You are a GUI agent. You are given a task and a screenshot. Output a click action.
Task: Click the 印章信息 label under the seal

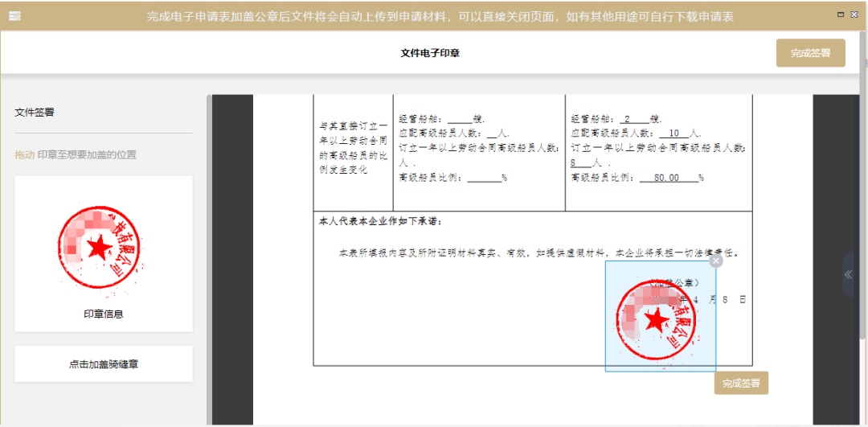tap(104, 314)
